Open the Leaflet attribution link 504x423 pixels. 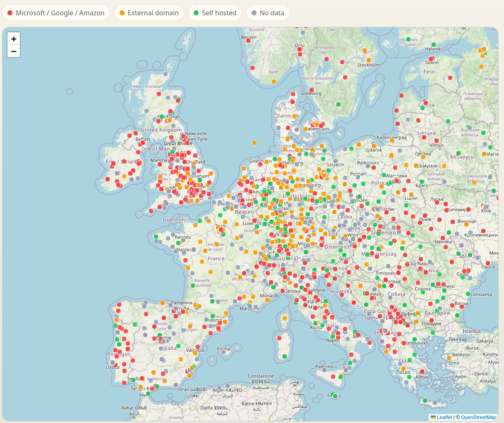tap(444, 417)
